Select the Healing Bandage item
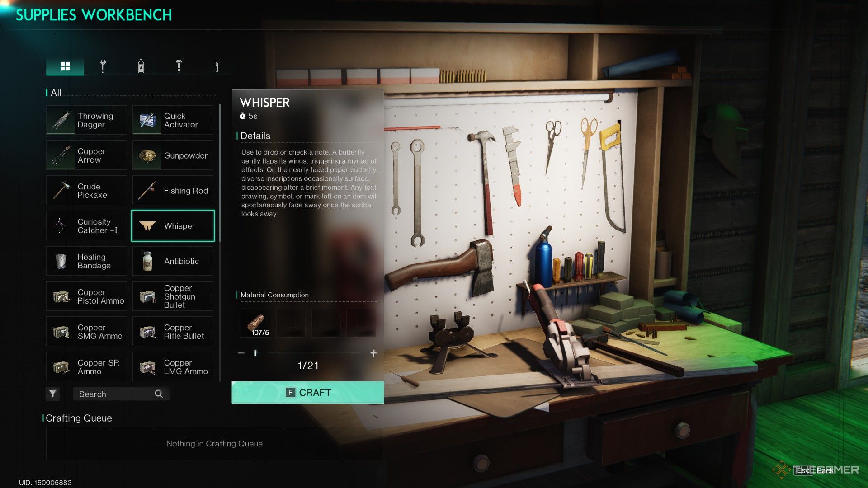Viewport: 868px width, 488px height. coord(86,261)
